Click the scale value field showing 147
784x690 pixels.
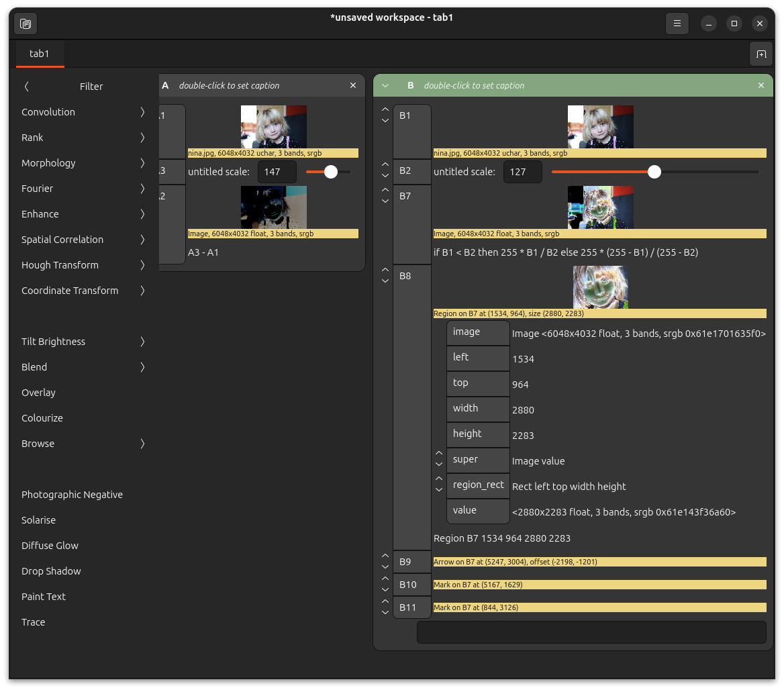tap(277, 172)
